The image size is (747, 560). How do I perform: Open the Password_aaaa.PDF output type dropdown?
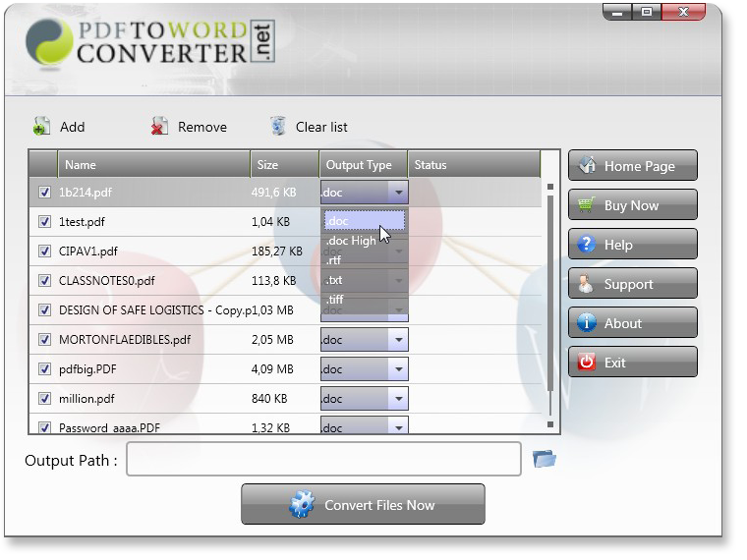tap(398, 426)
